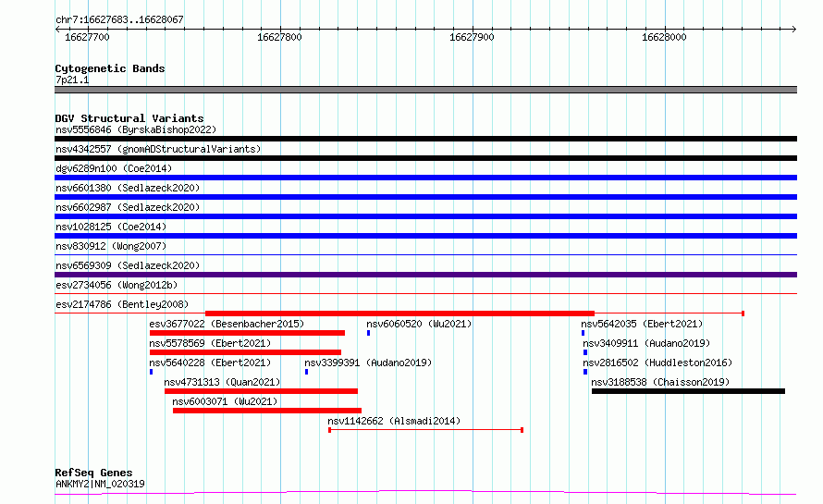Select esv3677022 (Besenbacher2015) label
Screen dimensions: 823x504
[x=227, y=324]
